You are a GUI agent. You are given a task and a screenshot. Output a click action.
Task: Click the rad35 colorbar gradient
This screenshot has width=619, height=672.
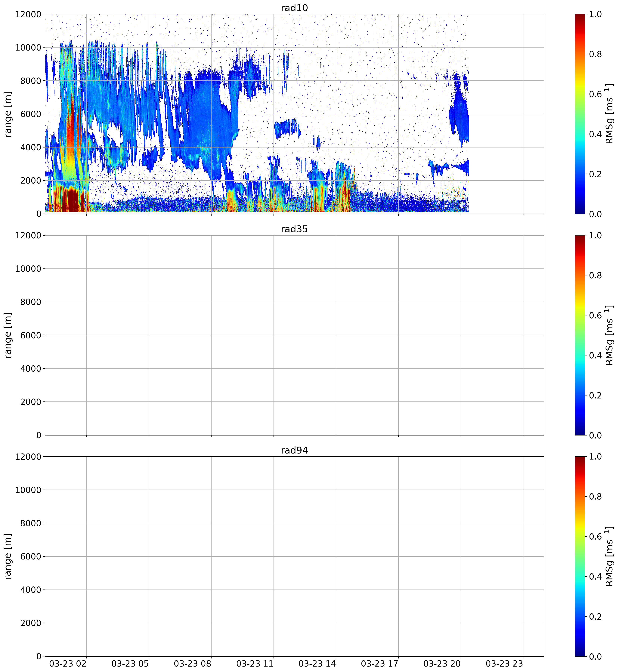click(x=580, y=335)
